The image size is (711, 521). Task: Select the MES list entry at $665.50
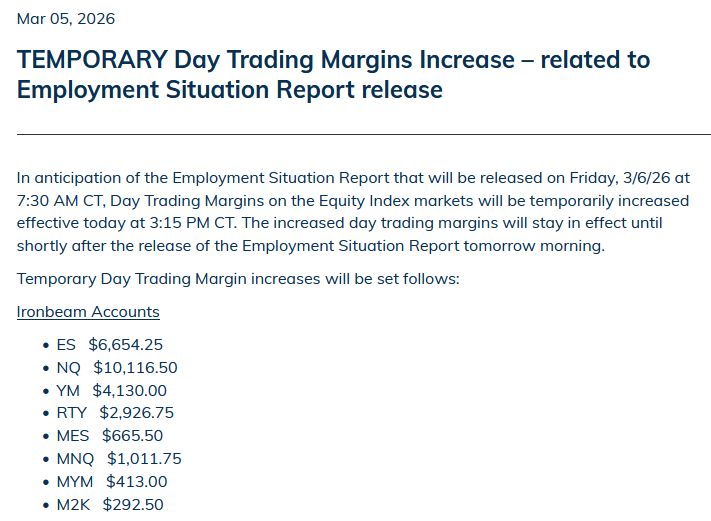point(109,436)
